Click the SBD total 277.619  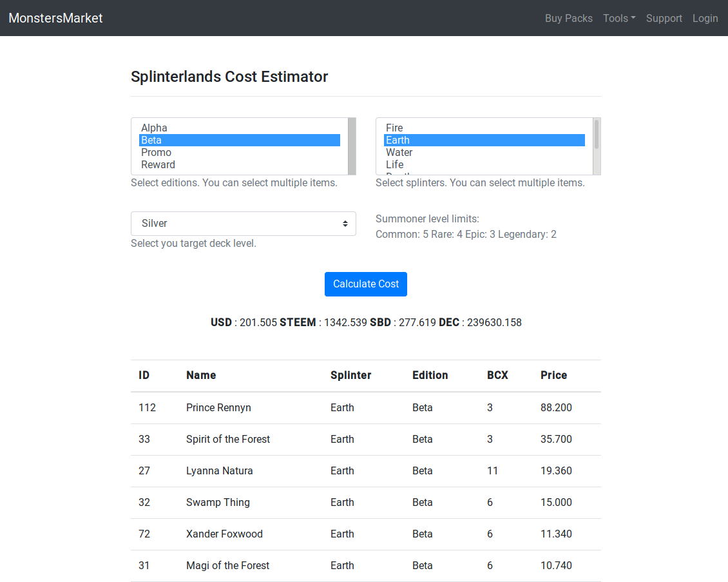[x=417, y=322]
